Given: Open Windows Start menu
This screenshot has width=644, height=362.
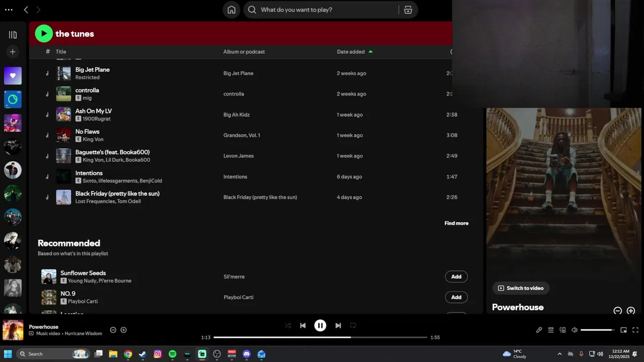Looking at the screenshot, I should pos(8,354).
